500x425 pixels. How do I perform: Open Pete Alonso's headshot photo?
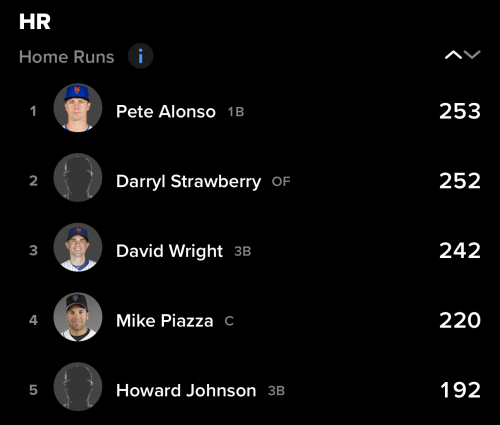click(x=78, y=108)
